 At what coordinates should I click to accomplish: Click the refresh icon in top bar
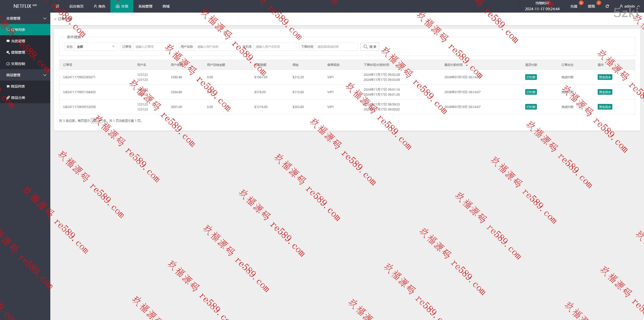click(607, 6)
